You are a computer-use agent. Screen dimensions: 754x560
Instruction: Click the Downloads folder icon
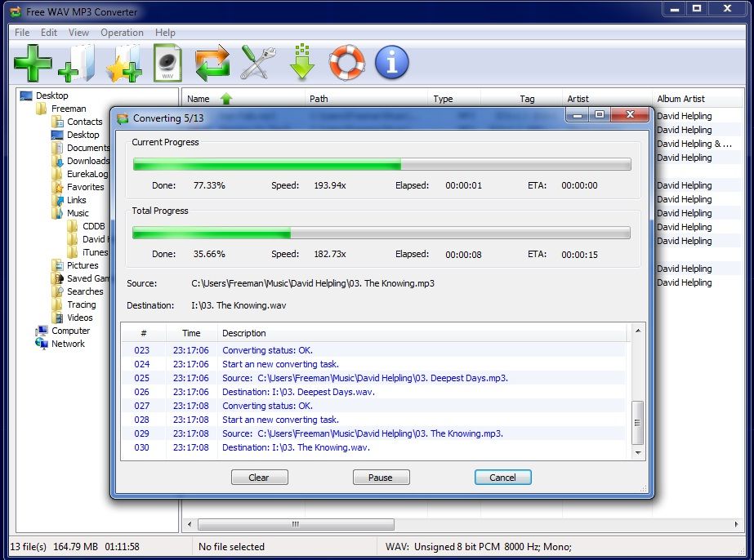pos(57,161)
